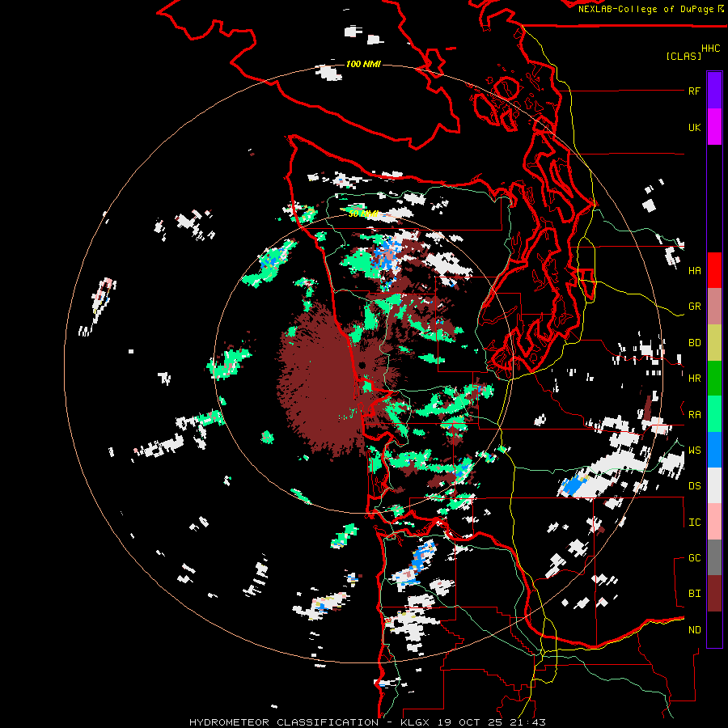Click the RA bright green legend swatch
Viewport: 728px width, 728px height.
click(x=714, y=414)
